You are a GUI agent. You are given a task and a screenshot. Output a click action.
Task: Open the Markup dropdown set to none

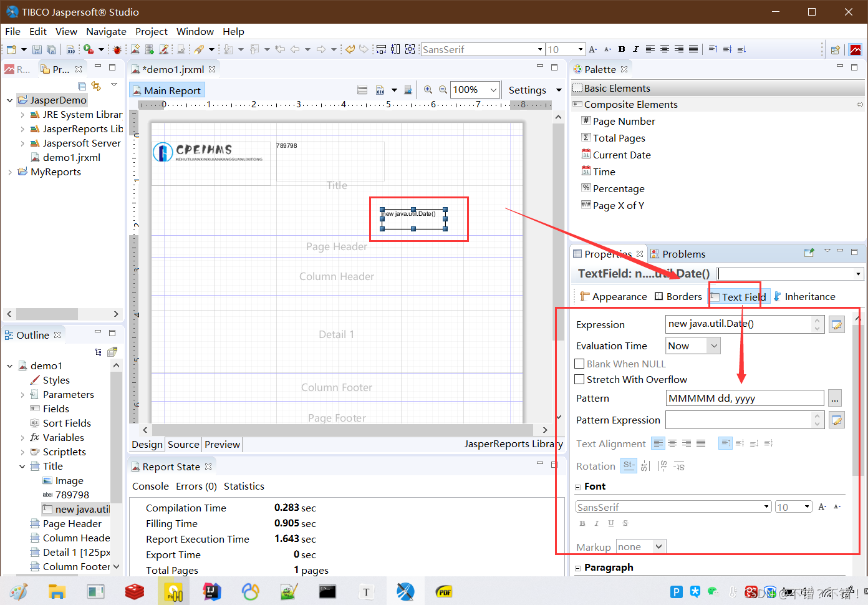click(x=641, y=547)
